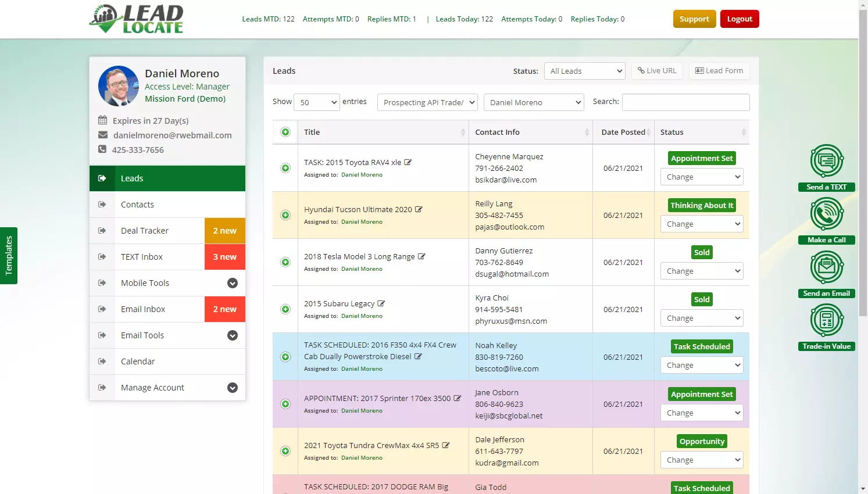868x494 pixels.
Task: Edit the Hyundai Tucson Ultimate 2020 title
Action: click(419, 209)
